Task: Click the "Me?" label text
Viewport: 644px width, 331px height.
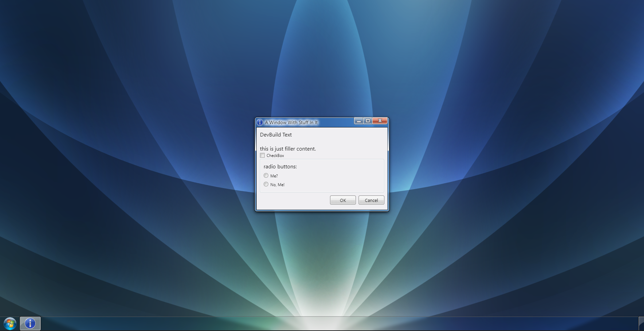Action: tap(274, 176)
